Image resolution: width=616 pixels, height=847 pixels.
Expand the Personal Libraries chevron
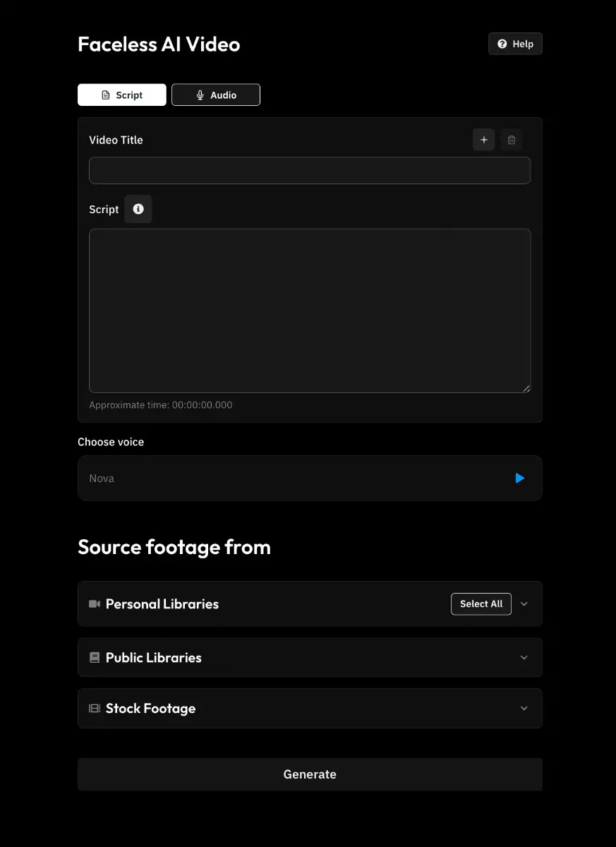[524, 604]
